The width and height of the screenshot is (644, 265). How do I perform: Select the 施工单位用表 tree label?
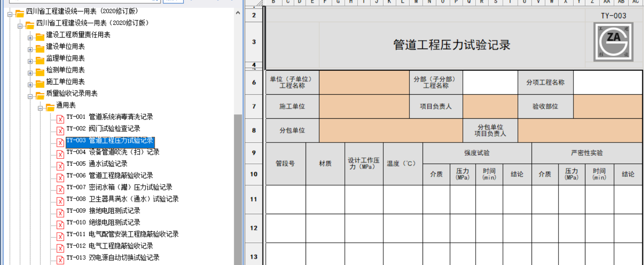(x=65, y=82)
